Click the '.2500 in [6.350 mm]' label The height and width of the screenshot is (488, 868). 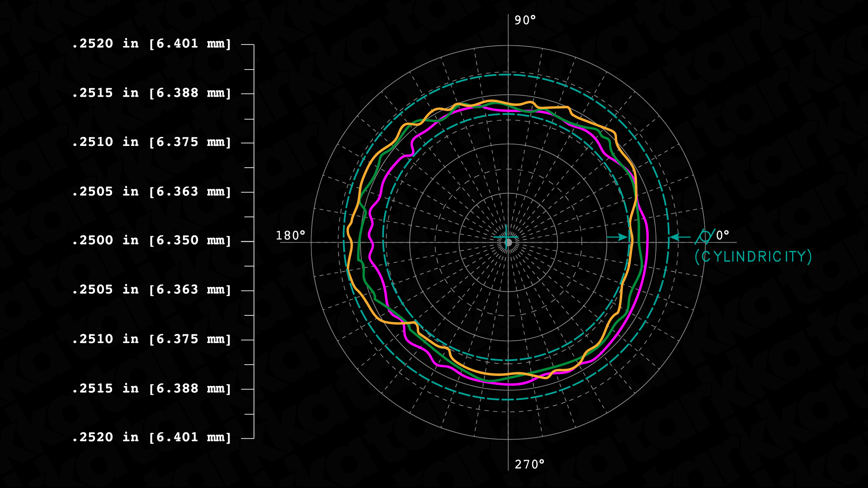point(152,240)
